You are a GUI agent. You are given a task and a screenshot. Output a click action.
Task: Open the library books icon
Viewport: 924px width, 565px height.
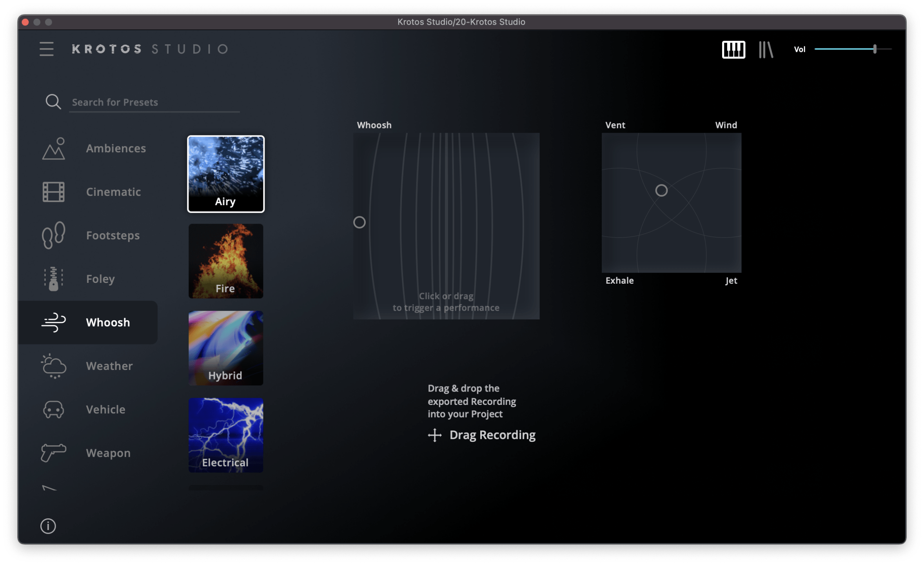(766, 49)
